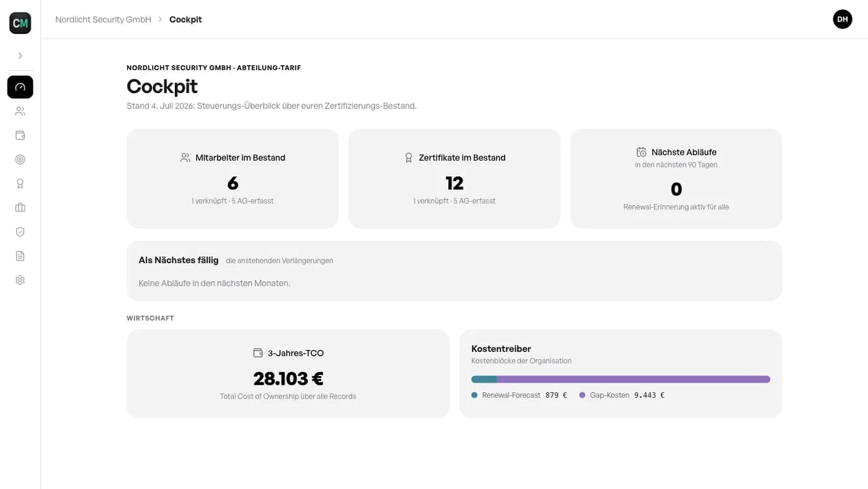Open the Cockpit gauge icon in sidebar
Image resolution: width=868 pixels, height=489 pixels.
coord(20,87)
